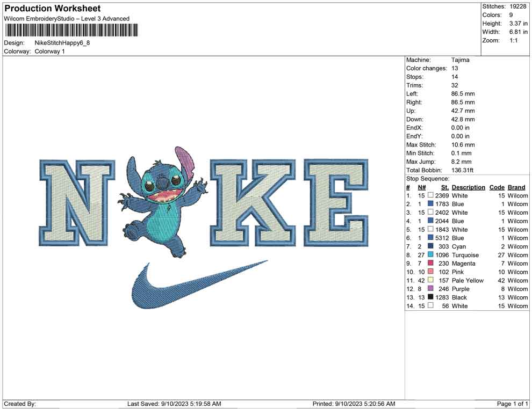Click 'Page 1 of 1' in footer
The image size is (532, 409).
pos(512,404)
